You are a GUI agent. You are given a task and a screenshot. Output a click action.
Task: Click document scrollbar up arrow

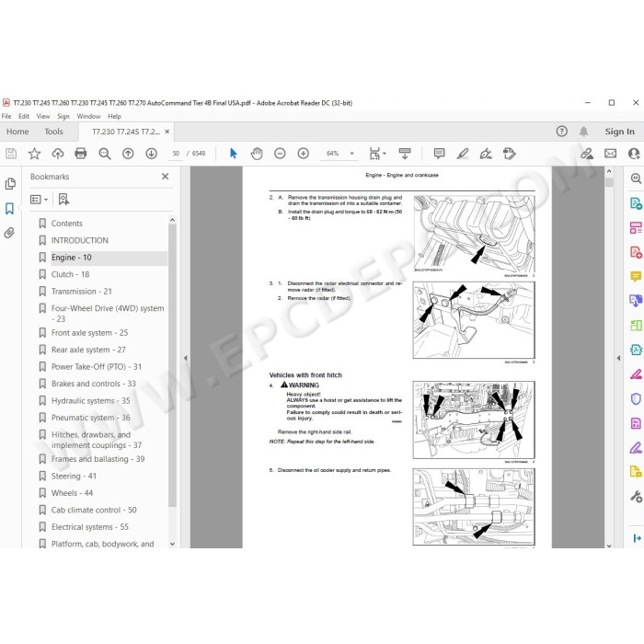tap(609, 171)
